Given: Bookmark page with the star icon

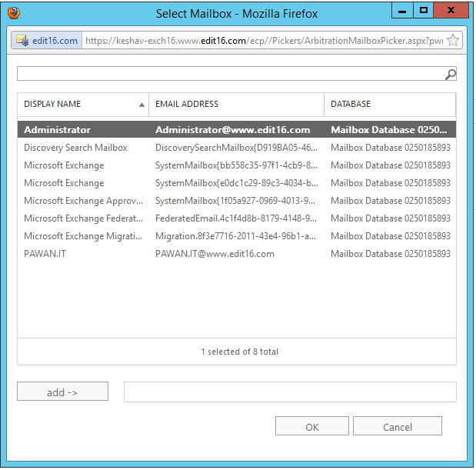Looking at the screenshot, I should (x=453, y=40).
